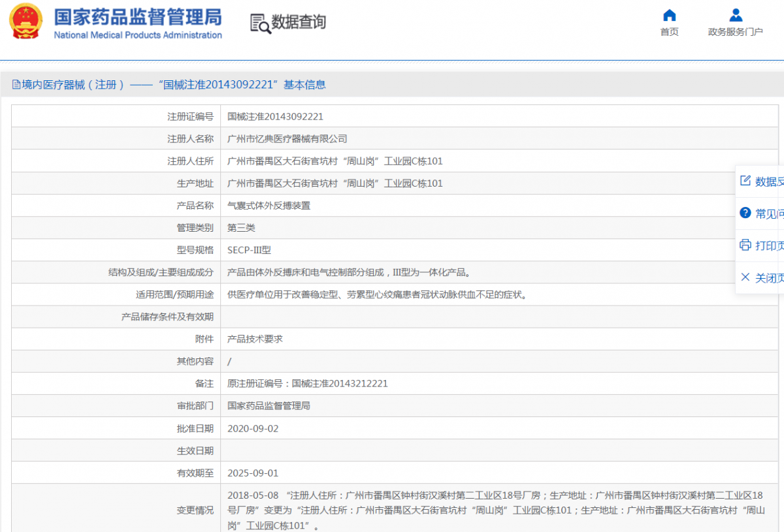Click the 适用范围 intended use description
The image size is (784, 532).
[x=377, y=294]
